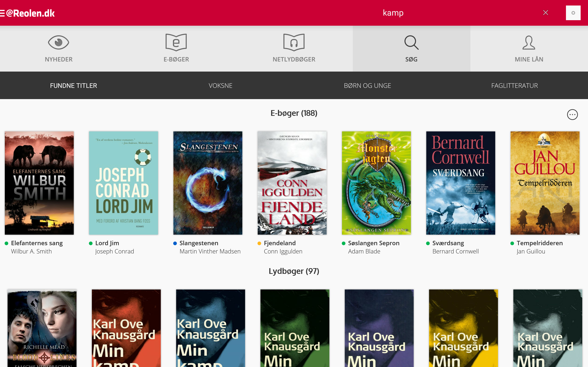This screenshot has height=367, width=588.
Task: Select the Faglitteratur tab
Action: point(514,85)
